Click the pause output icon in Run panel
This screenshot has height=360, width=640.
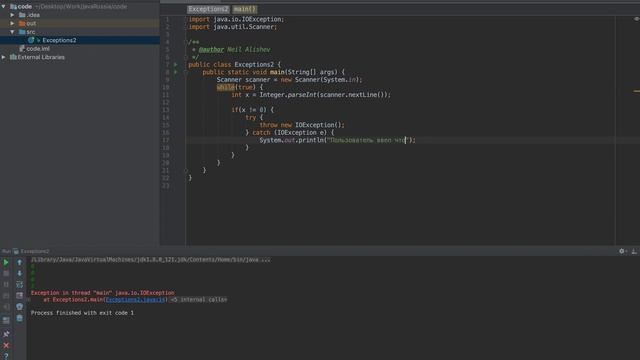[6, 284]
